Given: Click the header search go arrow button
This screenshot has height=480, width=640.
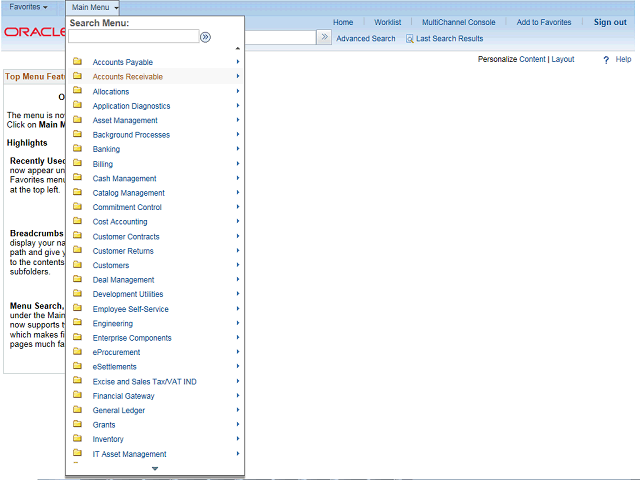Looking at the screenshot, I should click(324, 37).
